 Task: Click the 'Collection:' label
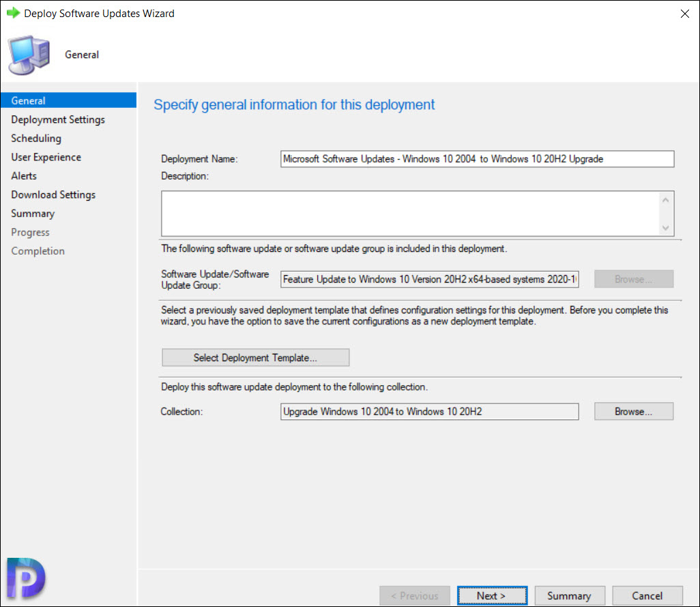click(x=181, y=411)
